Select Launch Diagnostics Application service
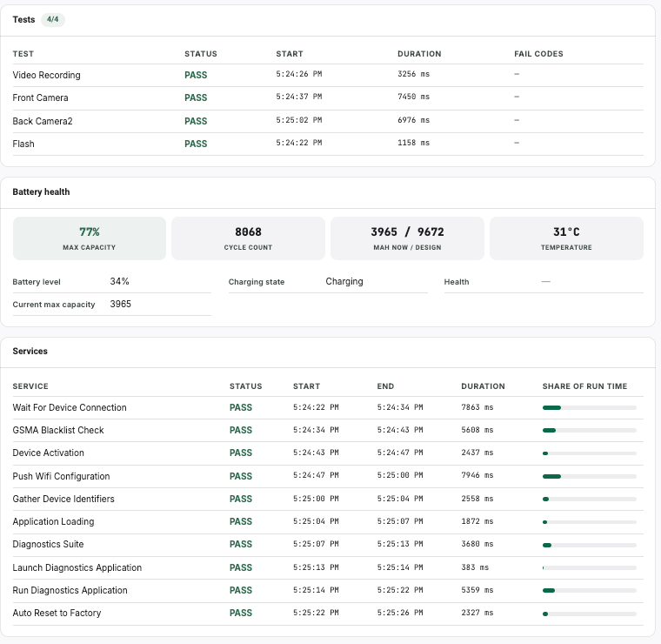 click(x=77, y=567)
